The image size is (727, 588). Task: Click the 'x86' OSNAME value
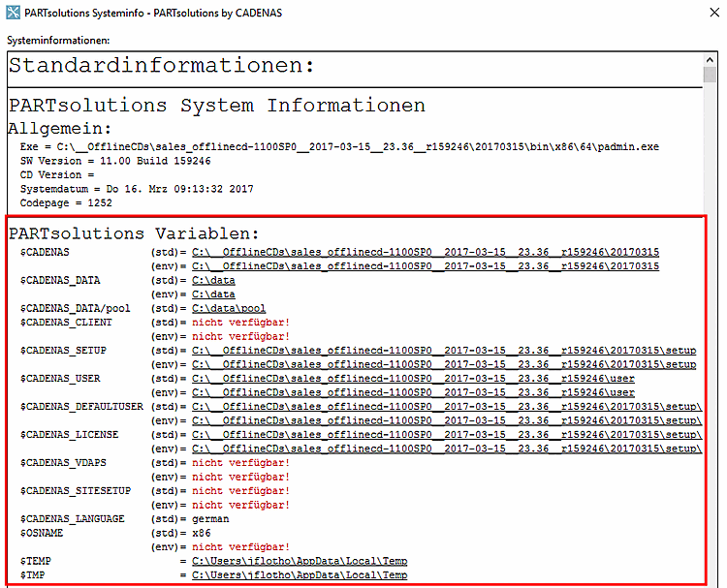click(202, 533)
